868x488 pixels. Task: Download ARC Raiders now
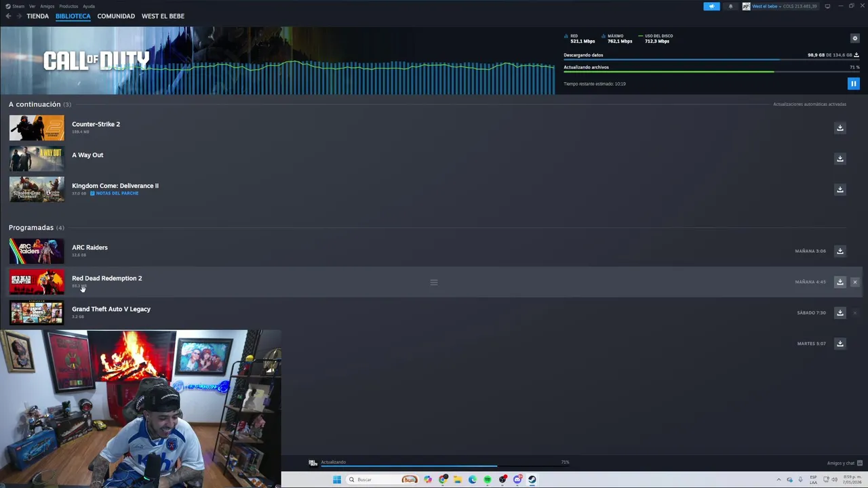coord(840,251)
